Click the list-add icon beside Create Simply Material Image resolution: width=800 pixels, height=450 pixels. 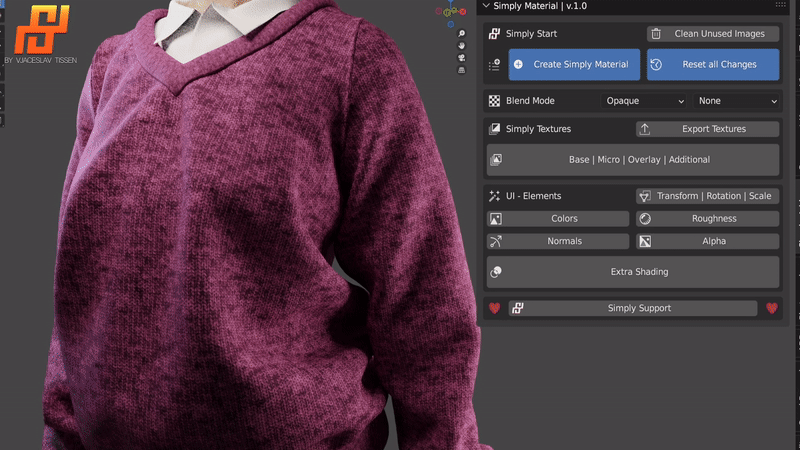[494, 65]
